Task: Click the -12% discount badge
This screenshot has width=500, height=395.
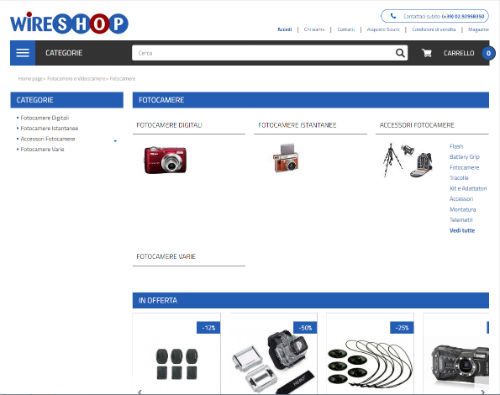Action: [208, 328]
